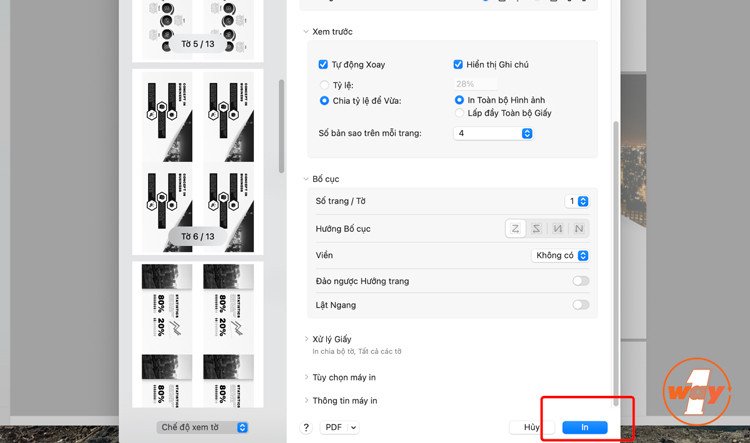Select the second reversed-Z layout direction icon
Image resolution: width=750 pixels, height=443 pixels.
click(536, 229)
